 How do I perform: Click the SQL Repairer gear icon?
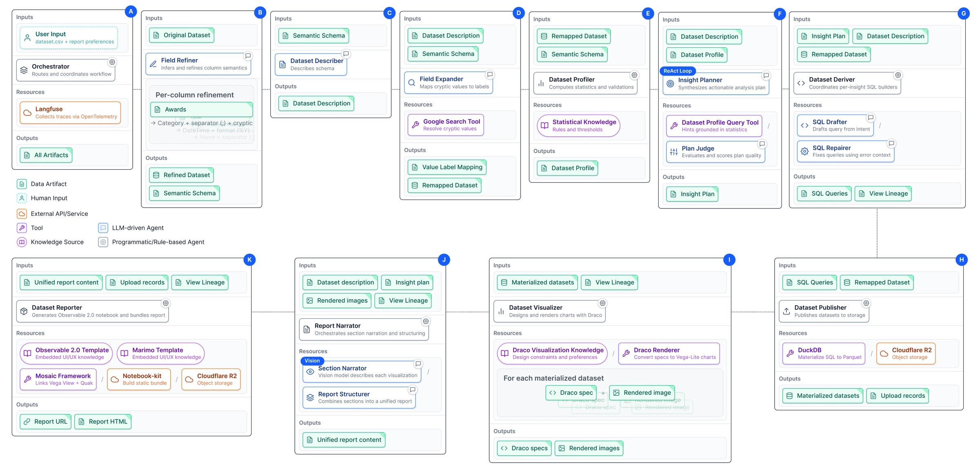pyautogui.click(x=804, y=151)
